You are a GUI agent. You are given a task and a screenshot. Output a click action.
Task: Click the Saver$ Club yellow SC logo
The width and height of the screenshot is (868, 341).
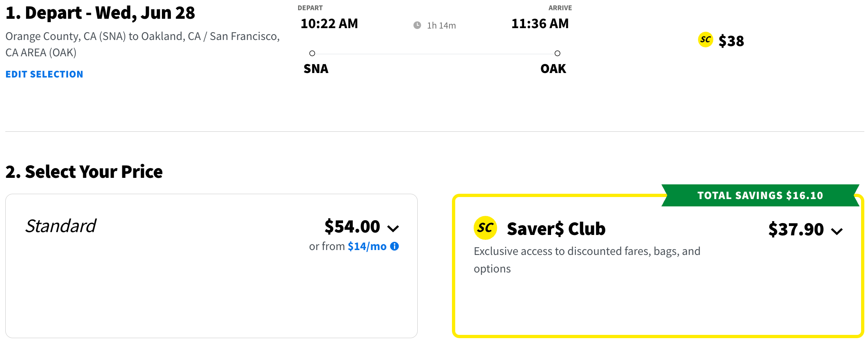click(485, 228)
